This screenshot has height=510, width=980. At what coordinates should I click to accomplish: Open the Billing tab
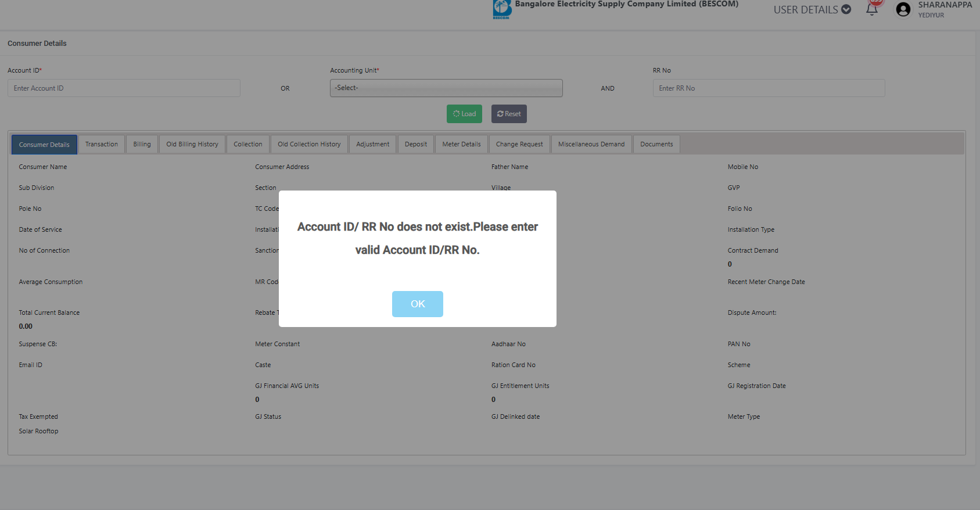click(x=142, y=144)
